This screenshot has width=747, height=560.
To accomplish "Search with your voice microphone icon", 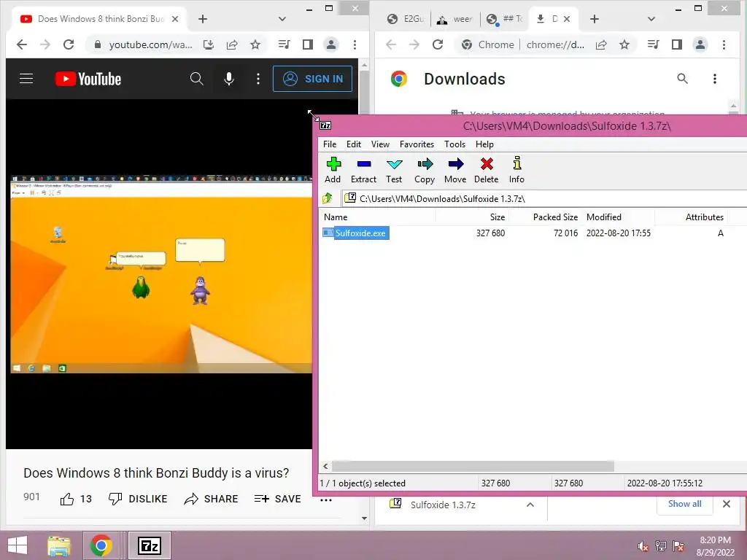I will point(229,79).
